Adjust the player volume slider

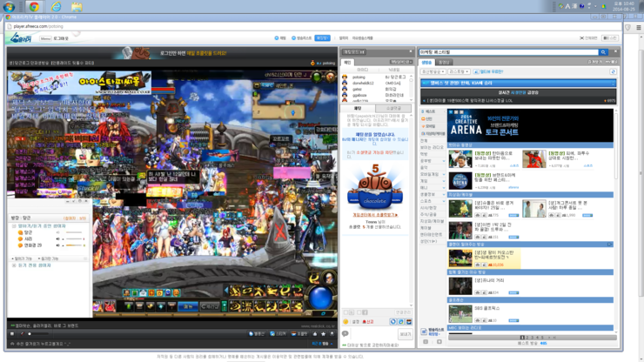click(38, 334)
